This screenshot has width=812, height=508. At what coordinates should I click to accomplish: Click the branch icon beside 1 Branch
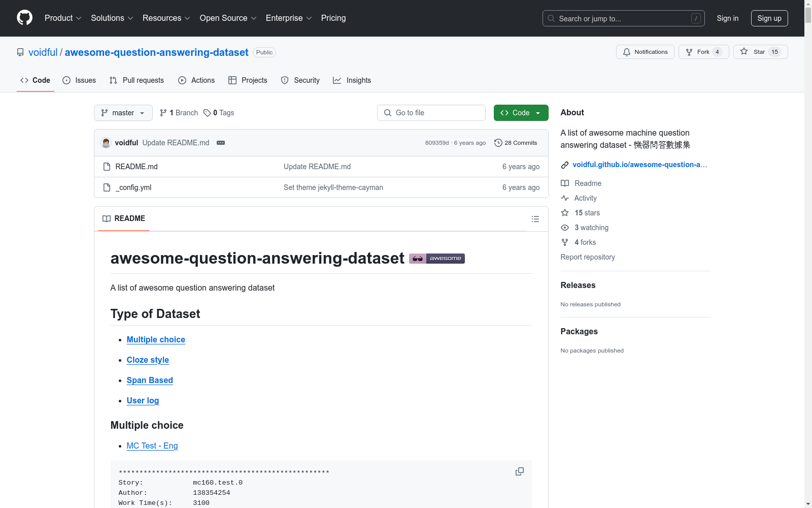click(x=163, y=113)
